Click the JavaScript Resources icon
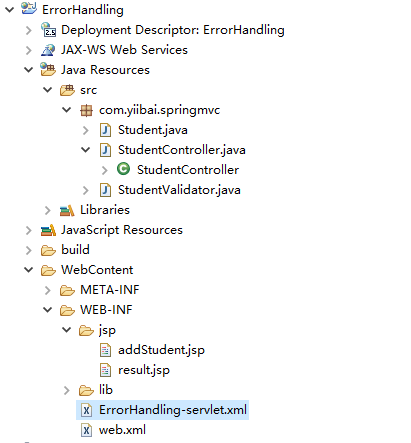The image size is (411, 443). click(48, 230)
